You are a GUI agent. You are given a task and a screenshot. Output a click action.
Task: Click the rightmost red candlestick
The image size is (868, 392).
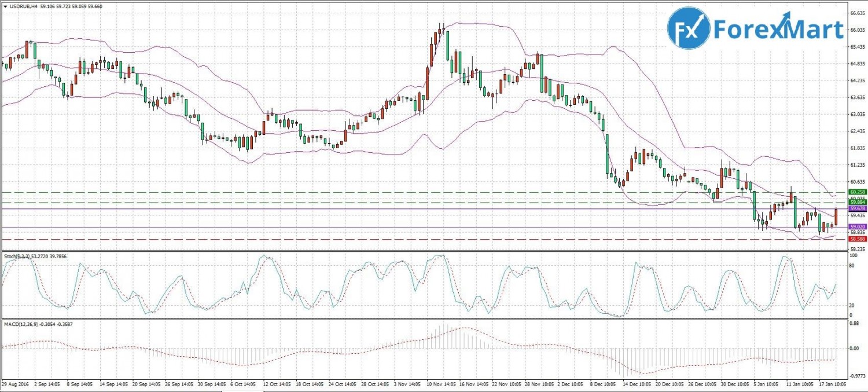836,217
